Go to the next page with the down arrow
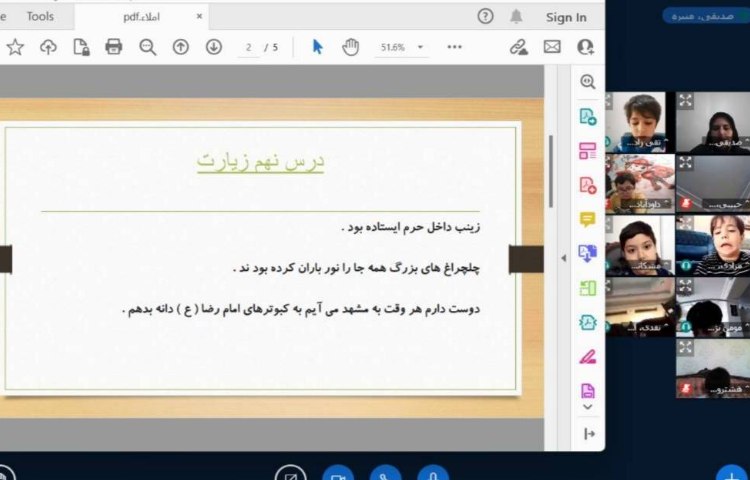The image size is (750, 480). 214,47
